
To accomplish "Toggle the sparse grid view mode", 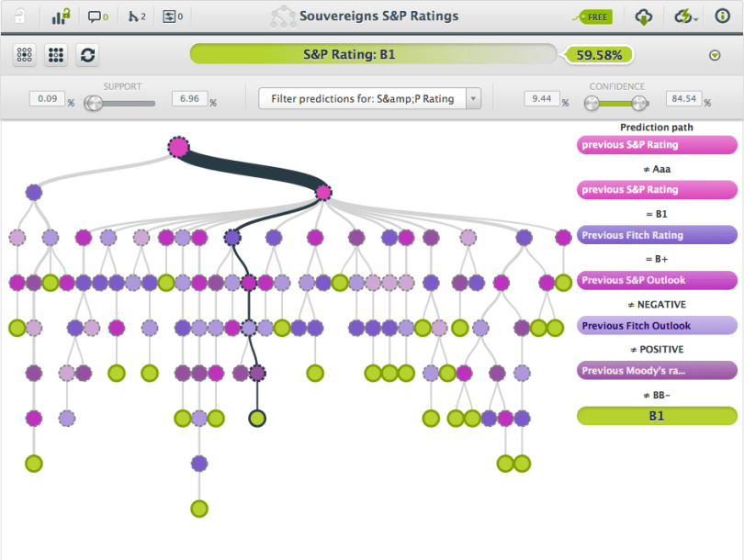I will point(23,54).
